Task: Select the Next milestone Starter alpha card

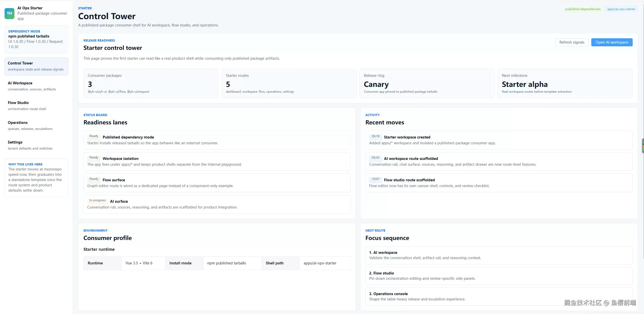Action: click(x=565, y=83)
